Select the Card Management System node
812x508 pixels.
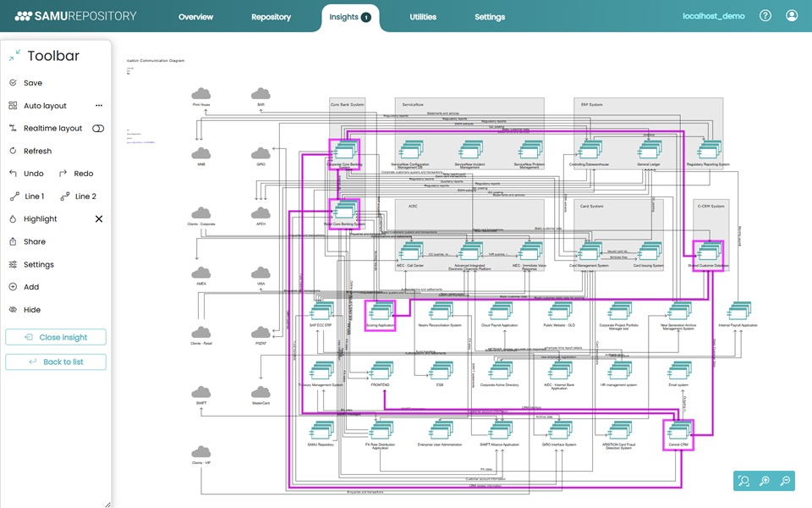point(590,252)
